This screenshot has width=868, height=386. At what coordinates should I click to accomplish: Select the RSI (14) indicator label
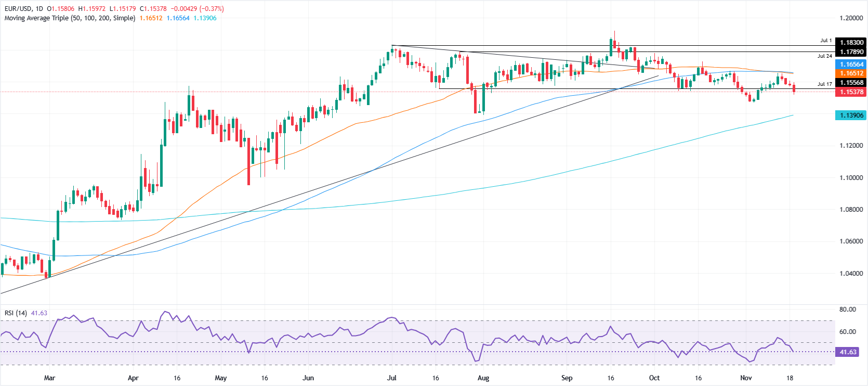pyautogui.click(x=16, y=313)
